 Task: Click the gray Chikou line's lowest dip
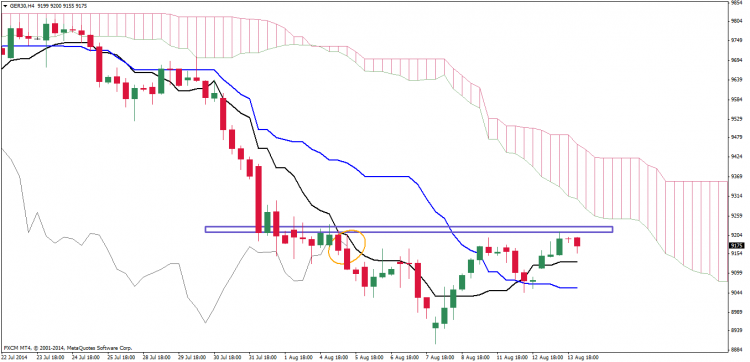point(206,322)
